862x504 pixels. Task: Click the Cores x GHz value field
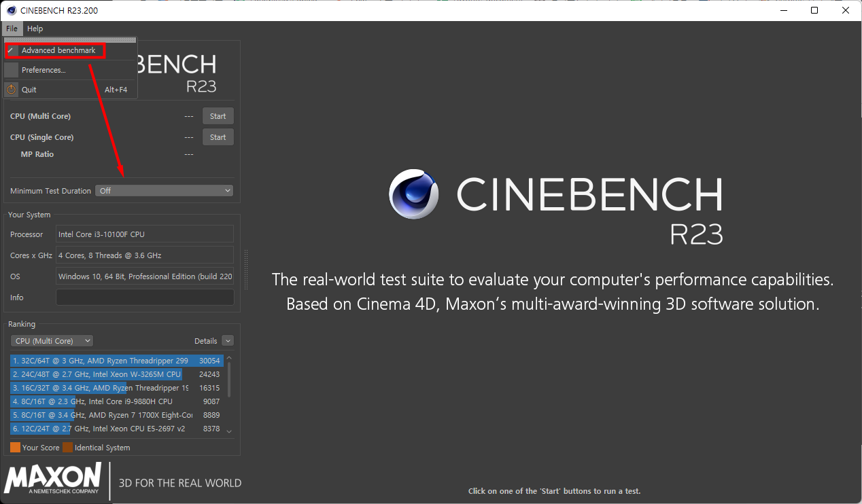coord(145,255)
